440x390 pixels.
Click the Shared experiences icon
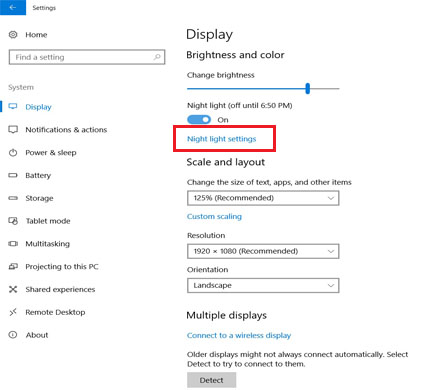click(13, 289)
